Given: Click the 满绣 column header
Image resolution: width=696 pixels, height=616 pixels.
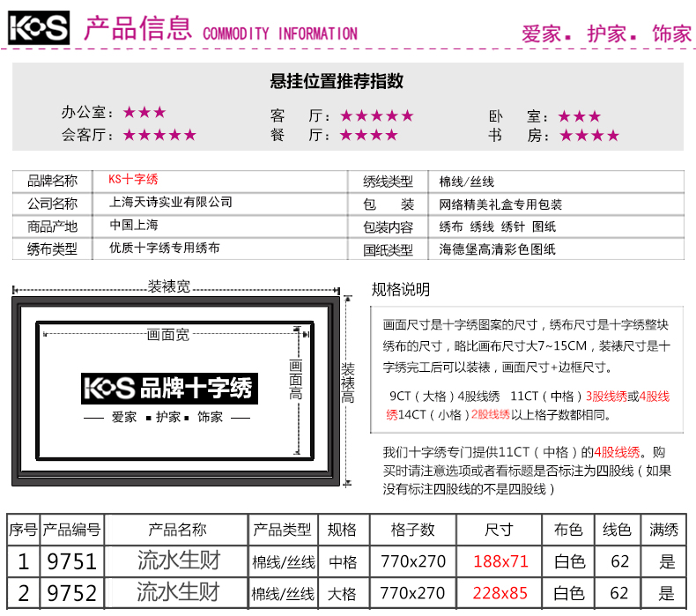Looking at the screenshot, I should [x=664, y=530].
